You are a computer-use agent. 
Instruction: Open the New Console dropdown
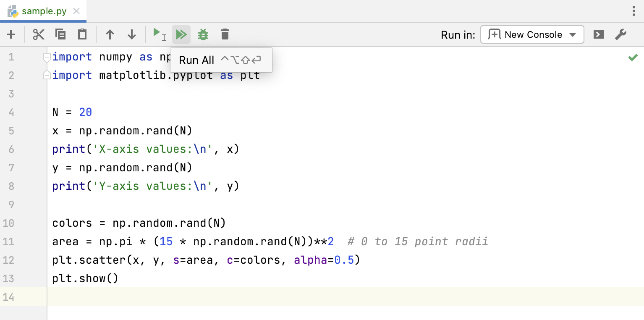pyautogui.click(x=532, y=34)
